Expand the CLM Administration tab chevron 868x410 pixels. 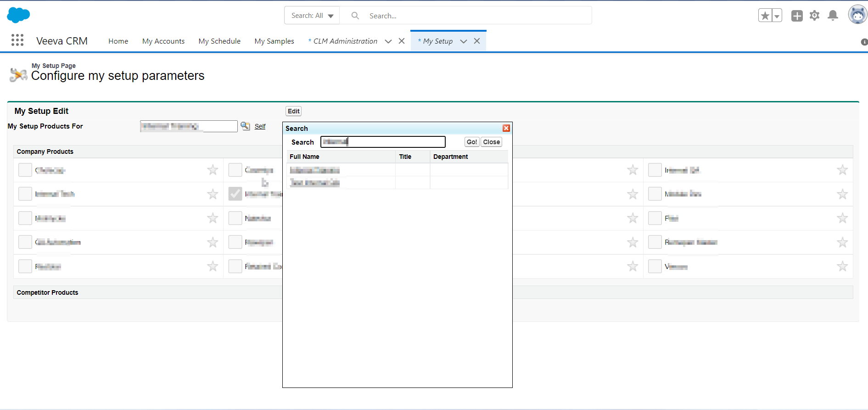click(x=388, y=41)
